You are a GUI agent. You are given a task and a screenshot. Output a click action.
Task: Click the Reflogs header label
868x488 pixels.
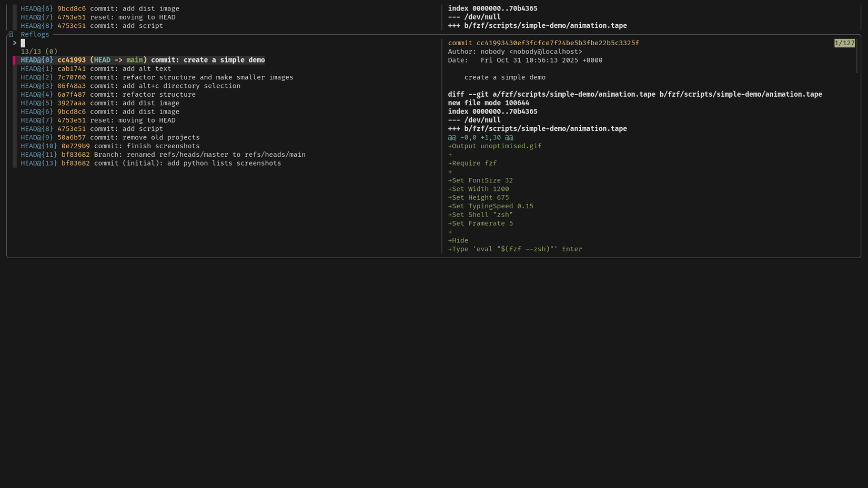(x=35, y=34)
